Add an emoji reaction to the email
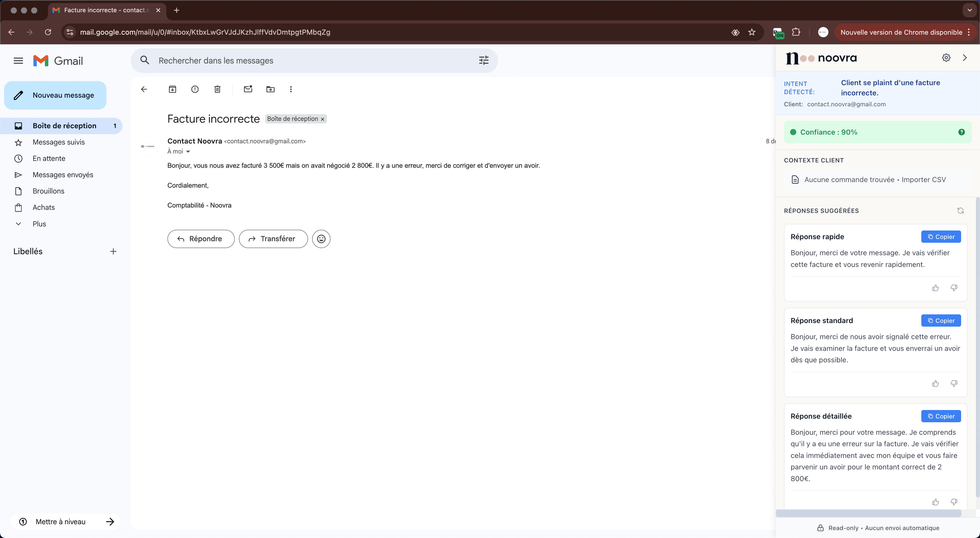The image size is (980, 538). click(321, 238)
